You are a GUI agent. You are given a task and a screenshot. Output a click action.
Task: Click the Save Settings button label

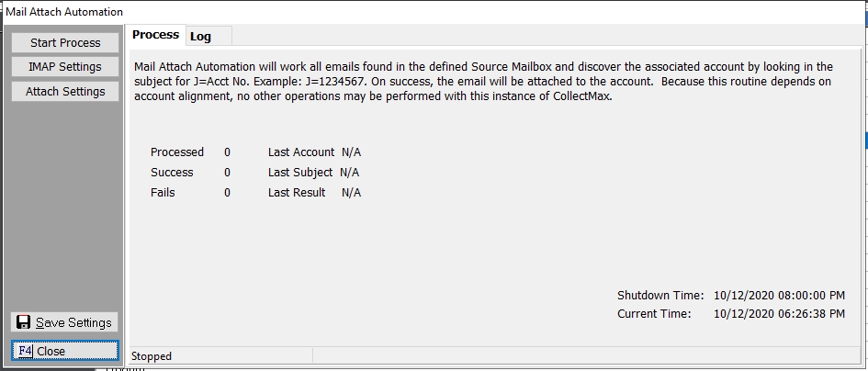click(73, 323)
